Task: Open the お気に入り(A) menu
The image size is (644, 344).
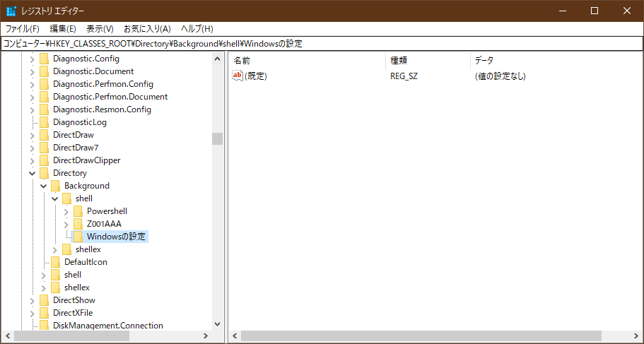Action: (147, 29)
